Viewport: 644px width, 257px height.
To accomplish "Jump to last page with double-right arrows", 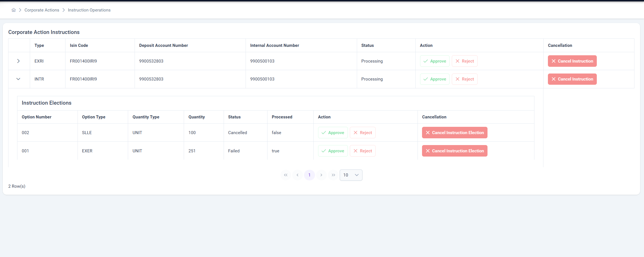I will pyautogui.click(x=333, y=175).
